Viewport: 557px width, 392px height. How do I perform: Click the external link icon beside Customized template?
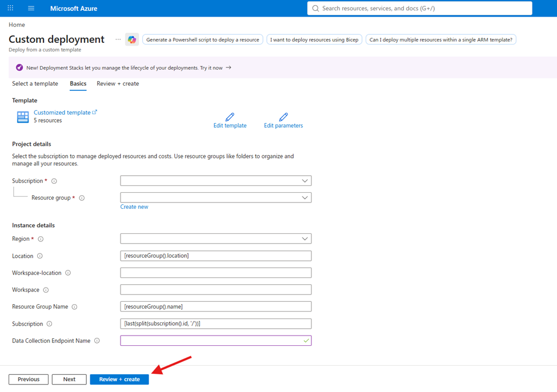[x=94, y=112]
